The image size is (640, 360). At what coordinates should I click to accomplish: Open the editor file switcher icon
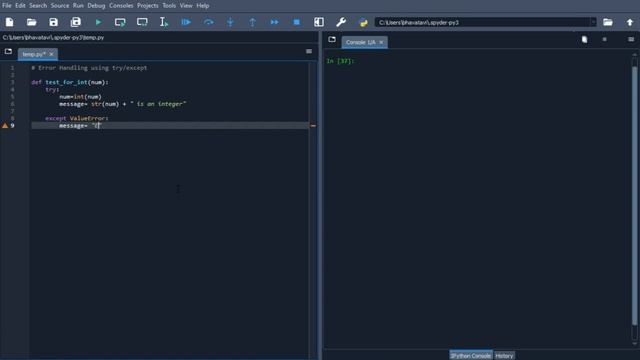8,51
